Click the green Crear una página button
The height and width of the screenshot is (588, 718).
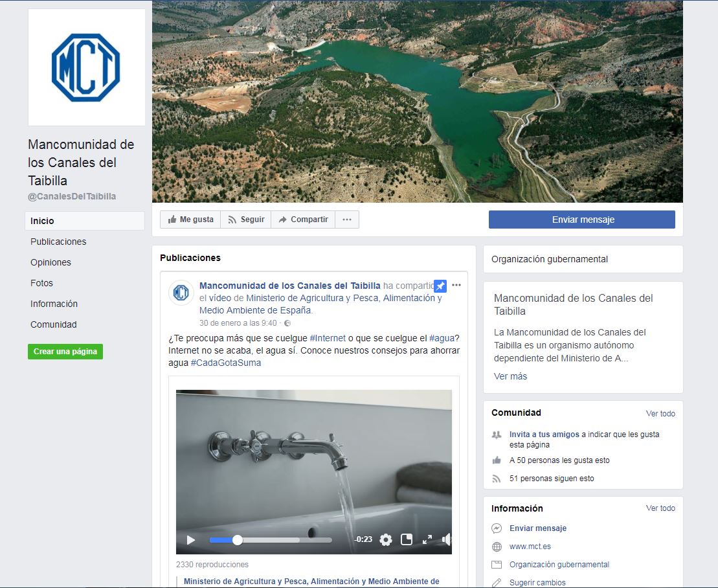pos(65,351)
